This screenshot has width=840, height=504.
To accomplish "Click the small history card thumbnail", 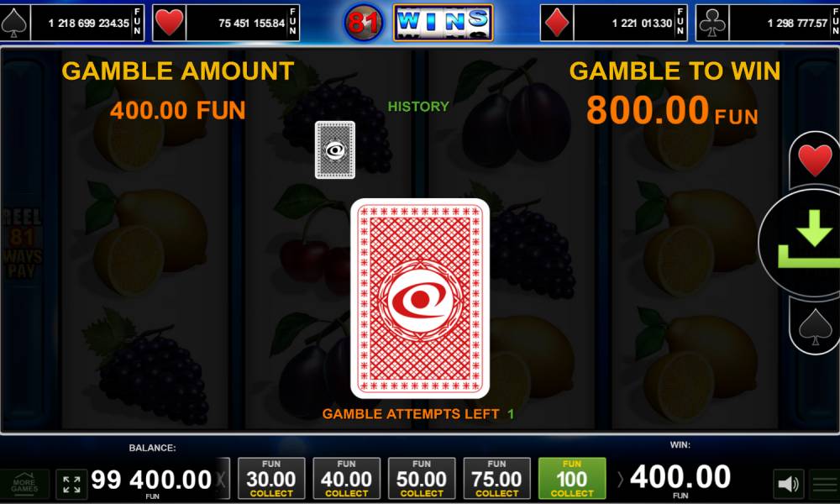I will [x=335, y=150].
